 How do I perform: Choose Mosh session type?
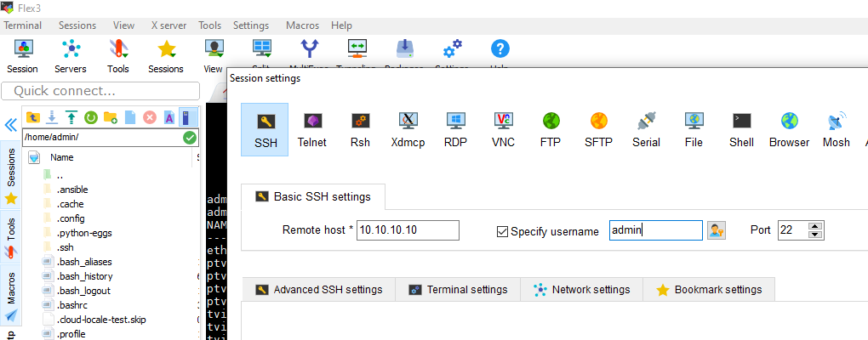[837, 129]
